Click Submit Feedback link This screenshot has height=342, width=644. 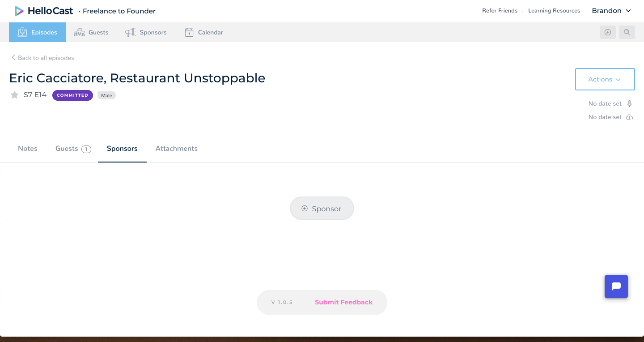coord(343,302)
